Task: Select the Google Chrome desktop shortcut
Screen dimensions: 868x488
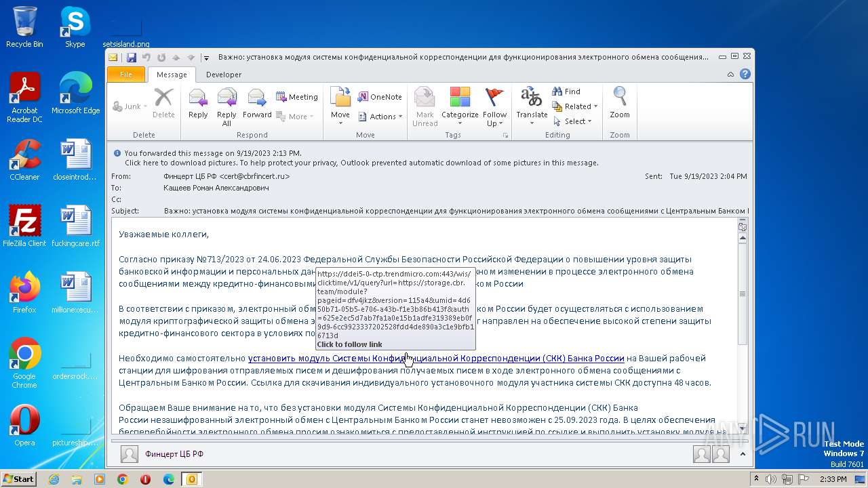Action: [24, 363]
